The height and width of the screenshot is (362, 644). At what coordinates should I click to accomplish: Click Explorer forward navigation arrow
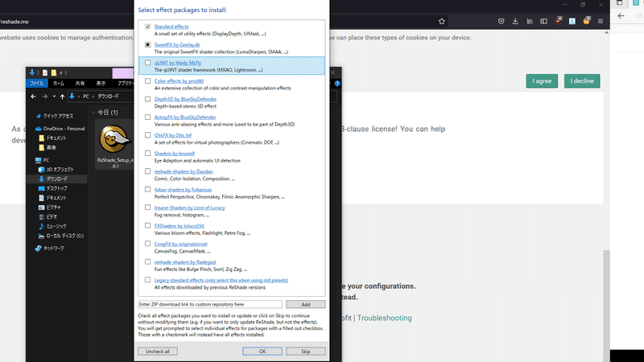tap(45, 97)
